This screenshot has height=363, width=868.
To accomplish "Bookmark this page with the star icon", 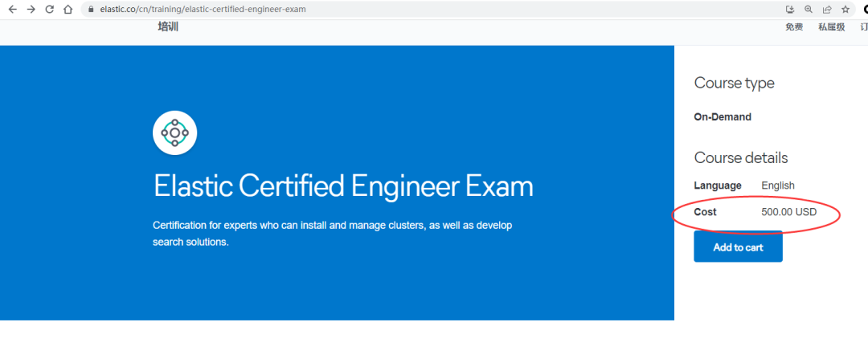I will [845, 10].
